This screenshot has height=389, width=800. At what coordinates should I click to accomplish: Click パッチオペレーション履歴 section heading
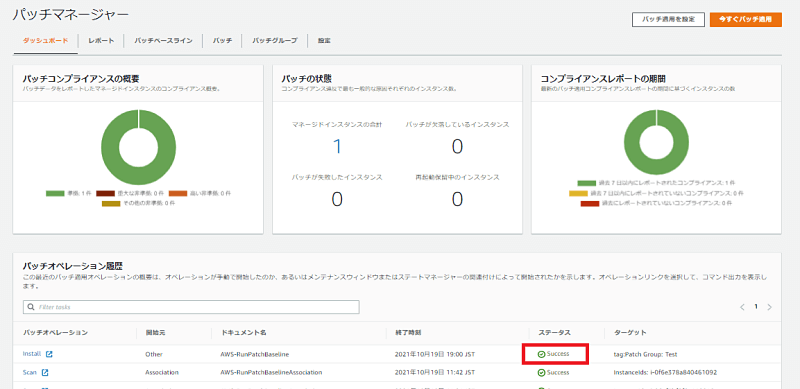point(73,266)
